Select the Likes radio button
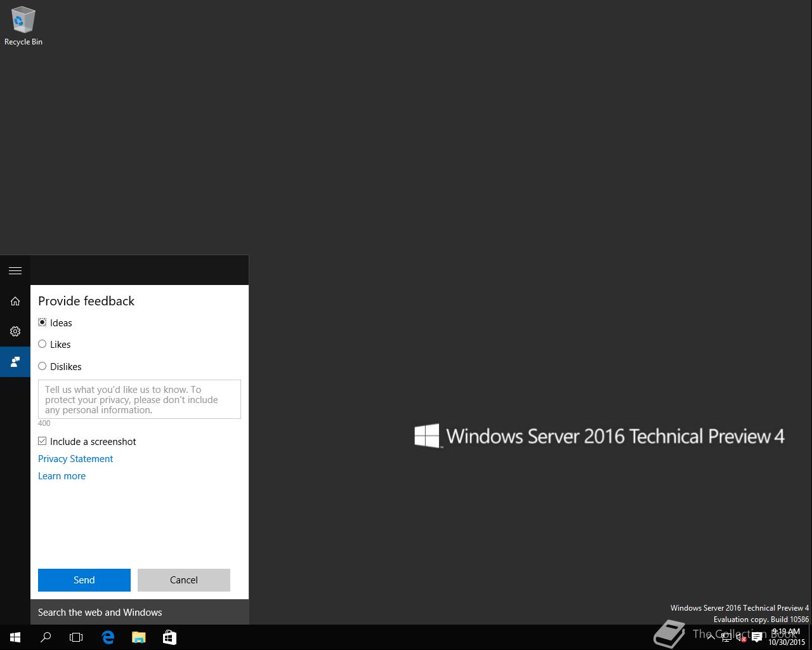812x650 pixels. [43, 344]
